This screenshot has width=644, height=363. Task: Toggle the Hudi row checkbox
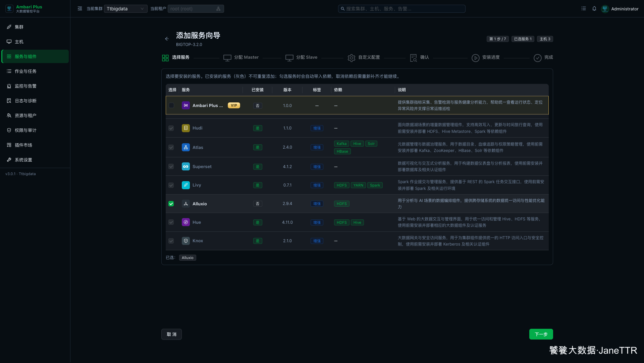tap(171, 128)
